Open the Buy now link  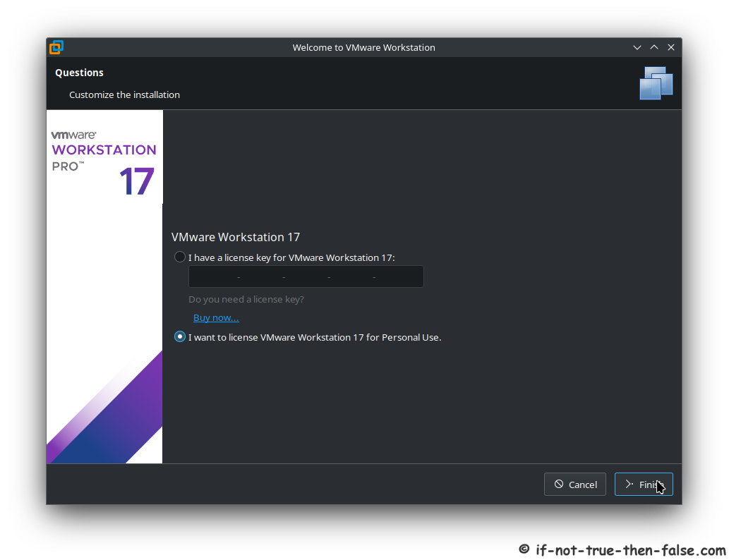(216, 317)
